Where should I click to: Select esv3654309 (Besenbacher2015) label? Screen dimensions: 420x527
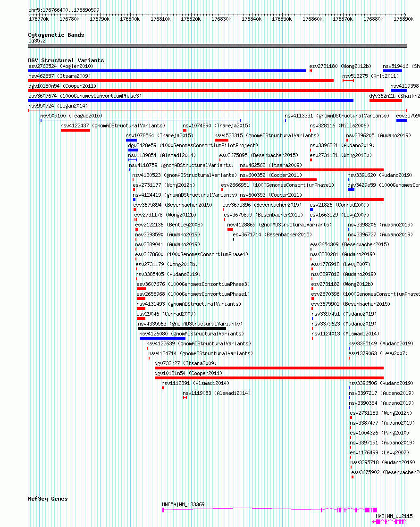pos(350,245)
